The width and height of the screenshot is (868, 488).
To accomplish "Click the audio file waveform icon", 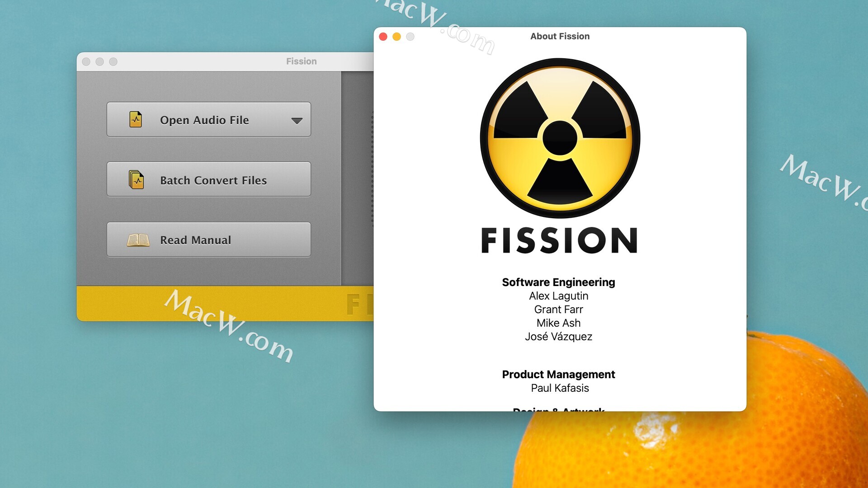I will (136, 119).
